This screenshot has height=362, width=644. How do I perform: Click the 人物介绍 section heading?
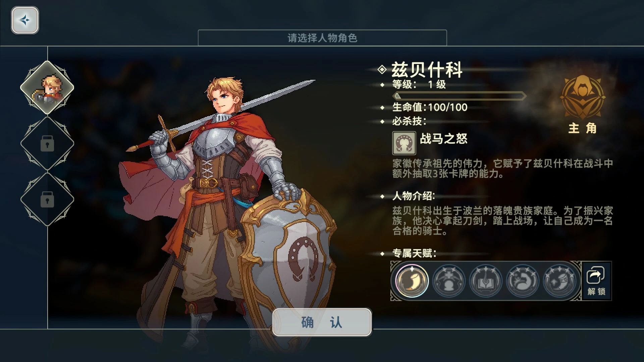[414, 196]
